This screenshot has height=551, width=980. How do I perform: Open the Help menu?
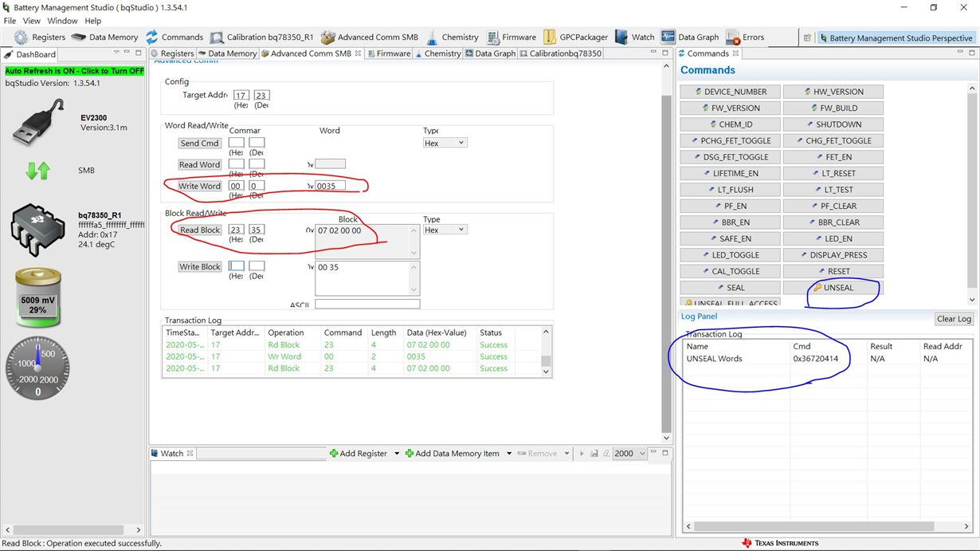[93, 21]
